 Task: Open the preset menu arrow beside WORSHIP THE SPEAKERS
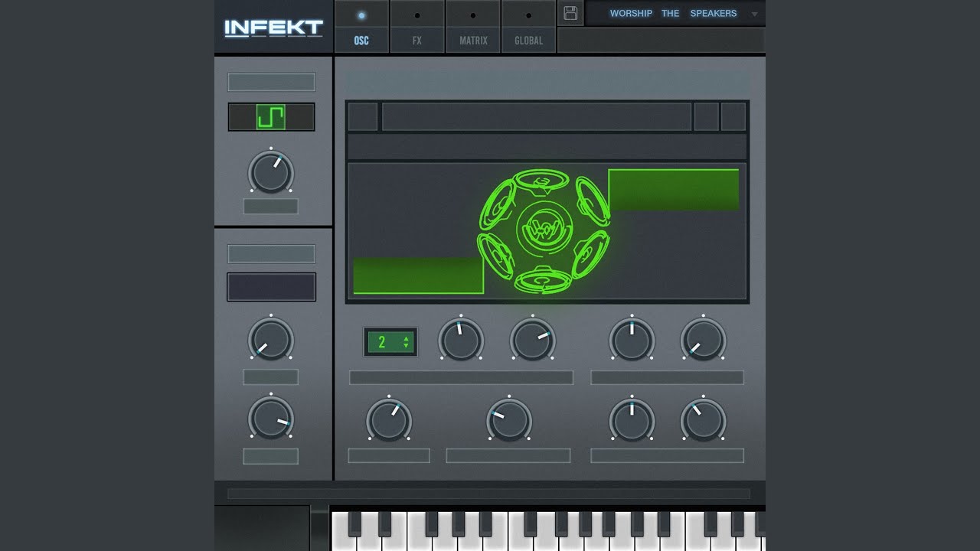[754, 14]
